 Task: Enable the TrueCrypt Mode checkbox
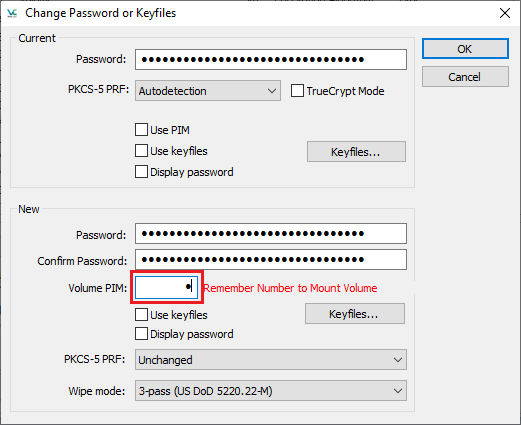tap(297, 91)
